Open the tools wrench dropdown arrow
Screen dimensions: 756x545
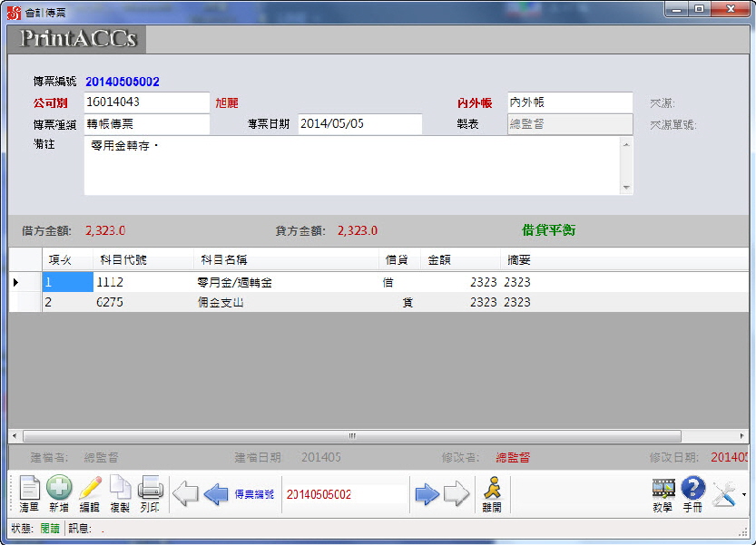(x=744, y=495)
